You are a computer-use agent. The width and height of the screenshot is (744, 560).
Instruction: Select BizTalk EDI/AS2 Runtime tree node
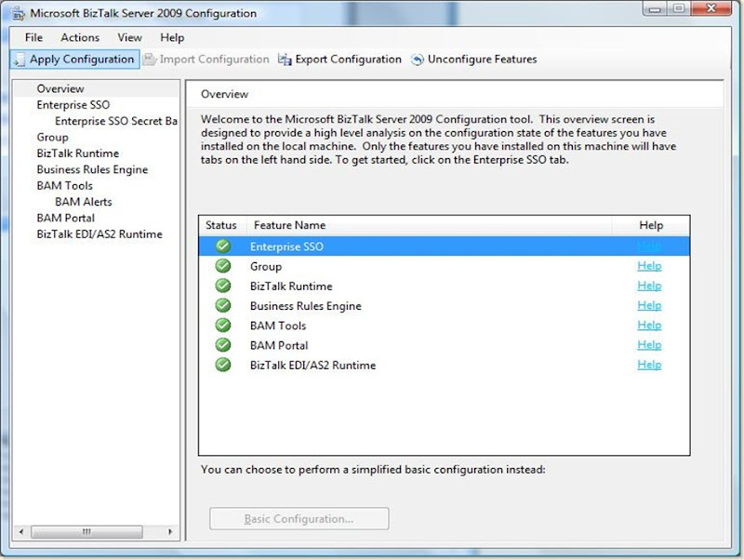[x=100, y=234]
